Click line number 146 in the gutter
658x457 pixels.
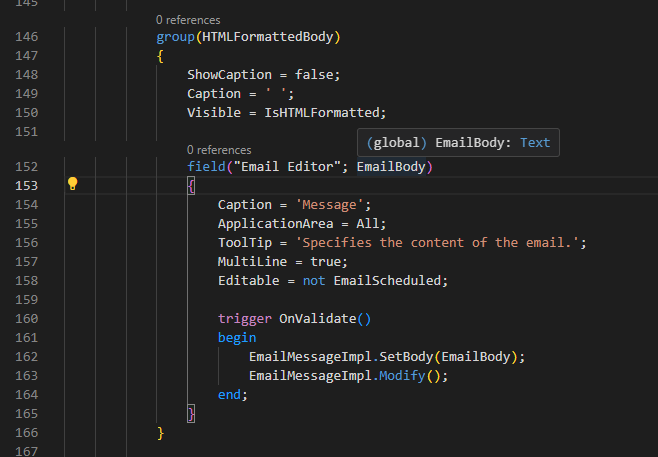click(26, 37)
